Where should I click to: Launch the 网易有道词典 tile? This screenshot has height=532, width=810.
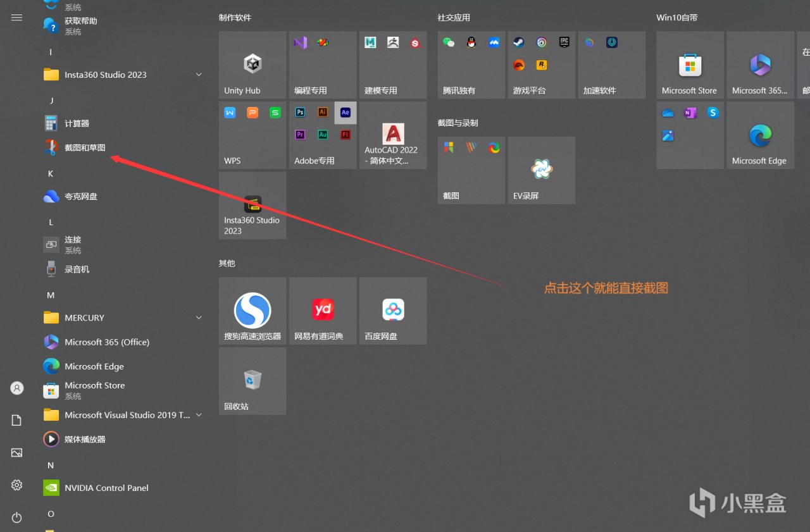point(323,311)
